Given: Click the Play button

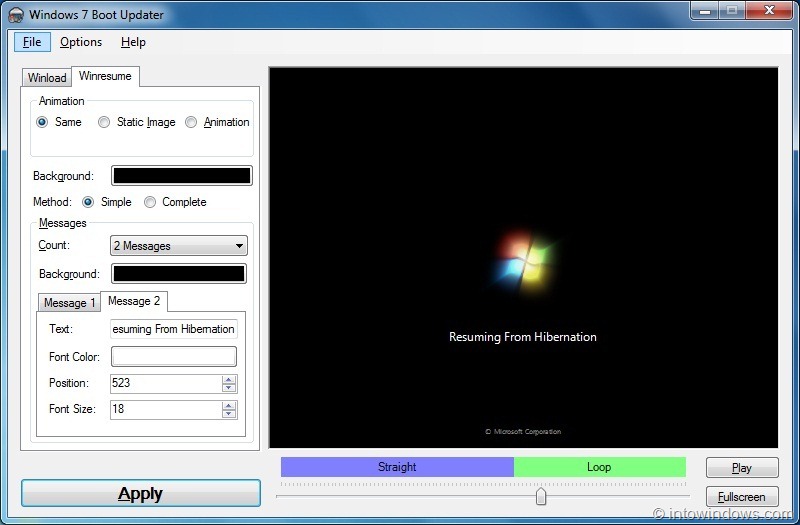Looking at the screenshot, I should point(742,468).
